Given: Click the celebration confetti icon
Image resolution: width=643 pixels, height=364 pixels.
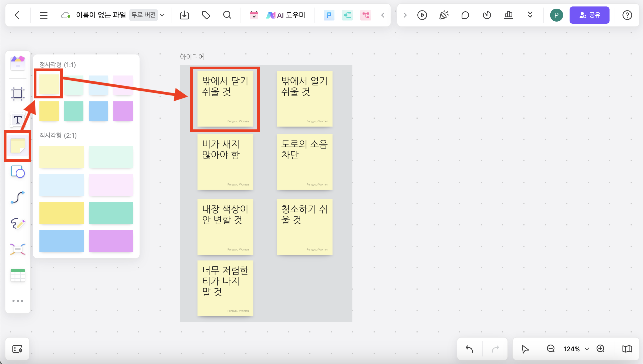Looking at the screenshot, I should click(x=444, y=15).
